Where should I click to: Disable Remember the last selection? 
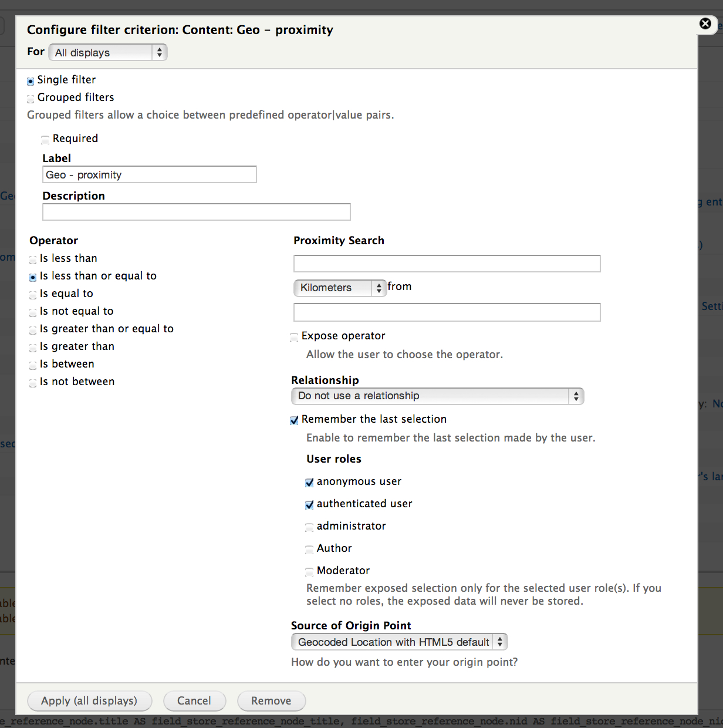(294, 420)
